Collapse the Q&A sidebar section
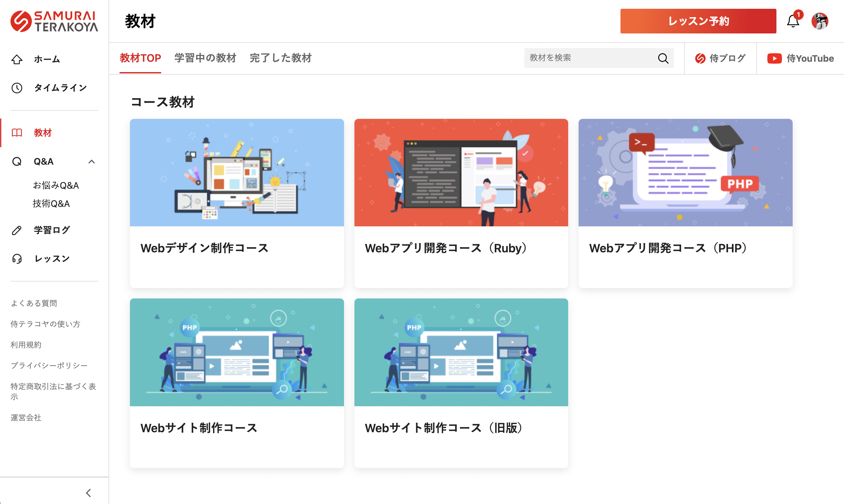Screen dimensions: 844x504 (91, 162)
